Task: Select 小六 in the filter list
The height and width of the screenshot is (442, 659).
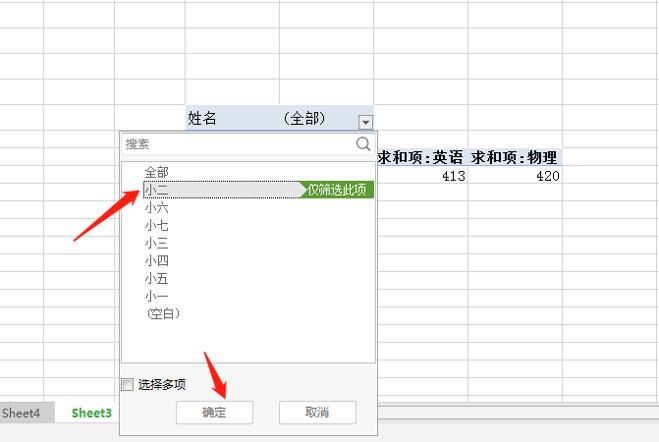Action: (x=156, y=208)
